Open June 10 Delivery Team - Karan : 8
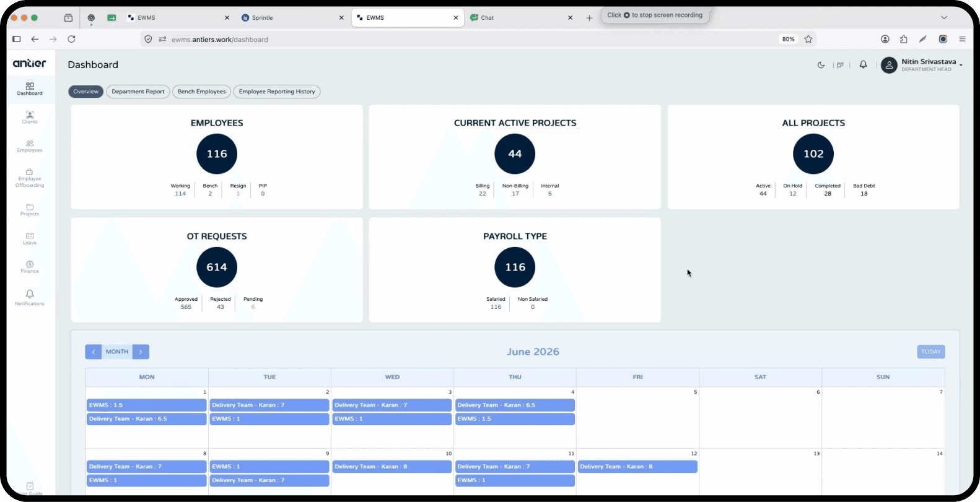 coord(392,467)
